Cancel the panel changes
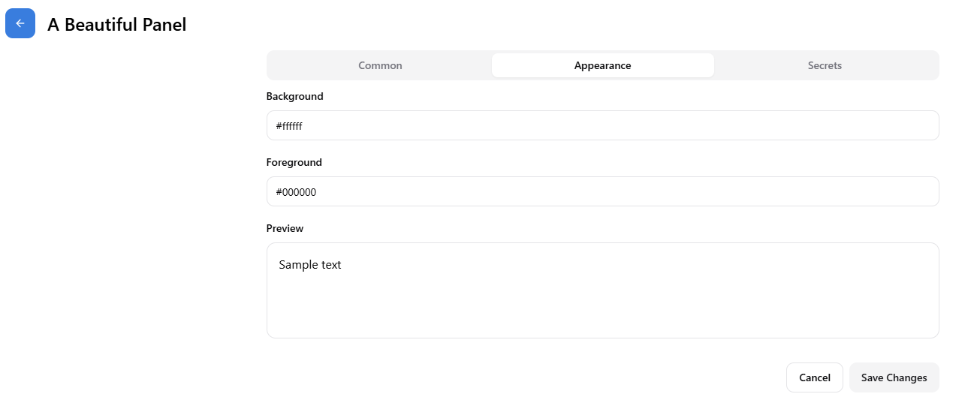The width and height of the screenshot is (980, 400). 814,377
